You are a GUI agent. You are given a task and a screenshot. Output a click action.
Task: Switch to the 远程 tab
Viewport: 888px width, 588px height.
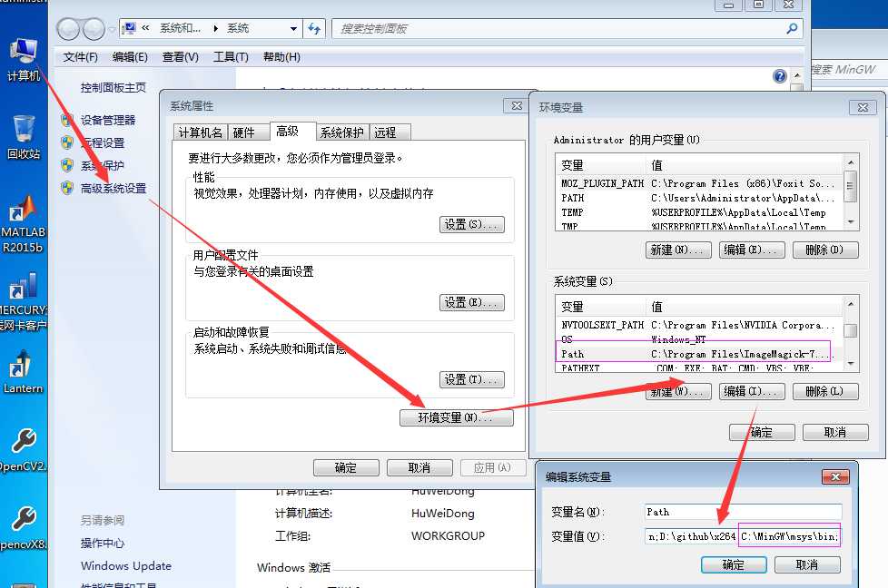(390, 132)
